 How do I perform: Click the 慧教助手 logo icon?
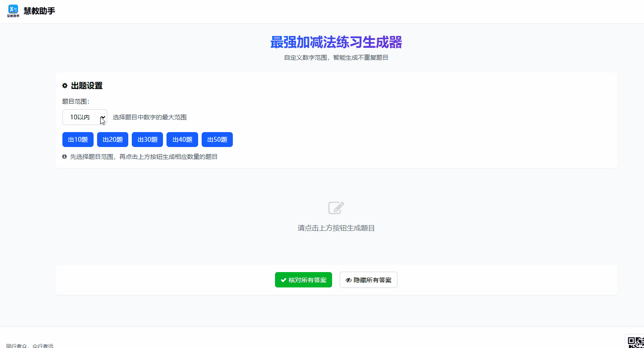coord(13,11)
